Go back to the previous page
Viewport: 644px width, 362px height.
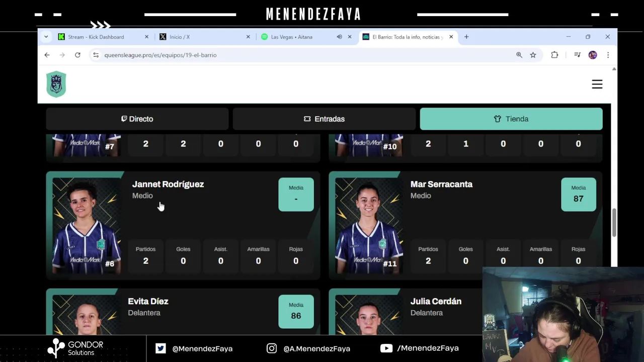click(47, 55)
